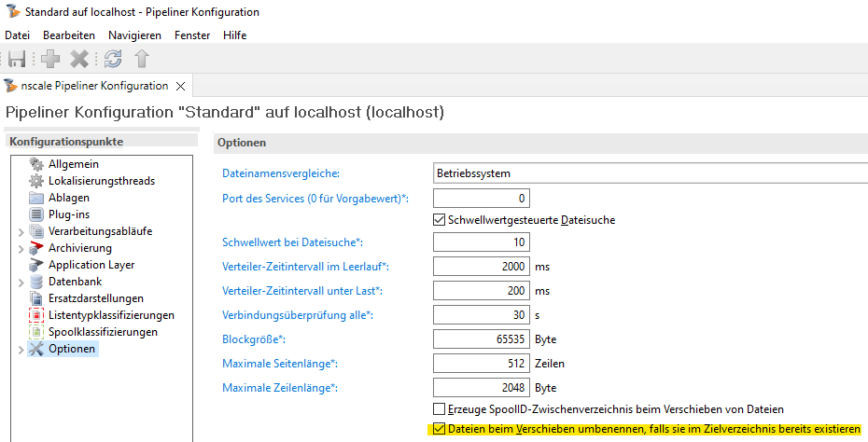868x442 pixels.
Task: Click the Refresh arrows toolbar icon
Action: click(x=113, y=59)
